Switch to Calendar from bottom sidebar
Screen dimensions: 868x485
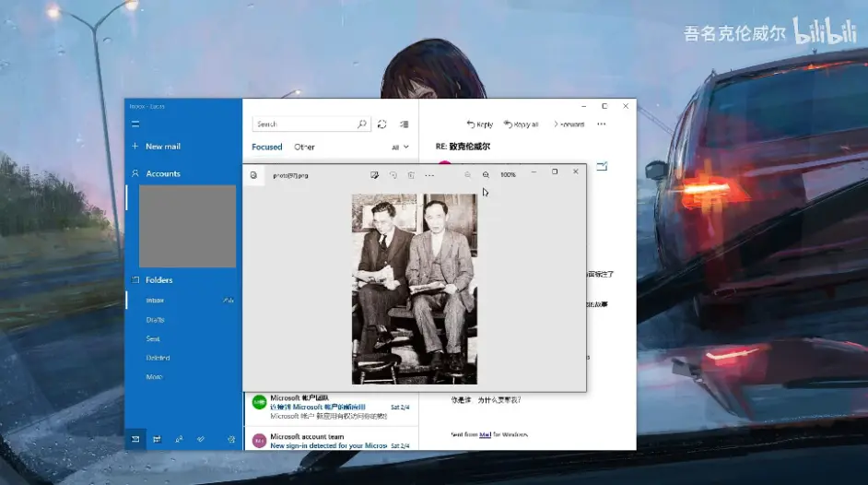[x=156, y=440]
